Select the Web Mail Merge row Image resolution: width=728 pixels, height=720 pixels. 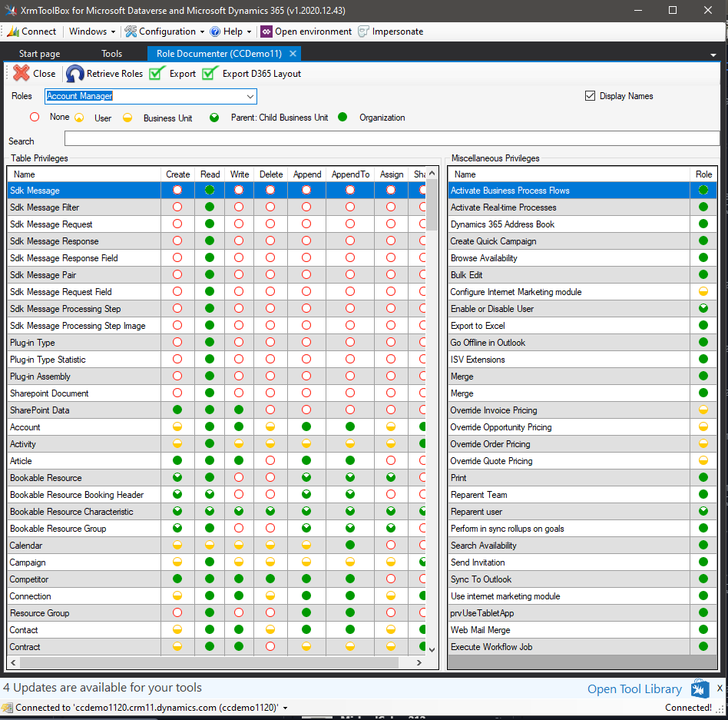(x=583, y=629)
